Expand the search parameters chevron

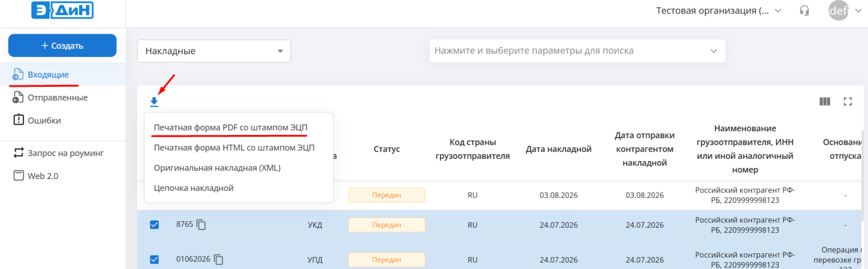click(713, 51)
